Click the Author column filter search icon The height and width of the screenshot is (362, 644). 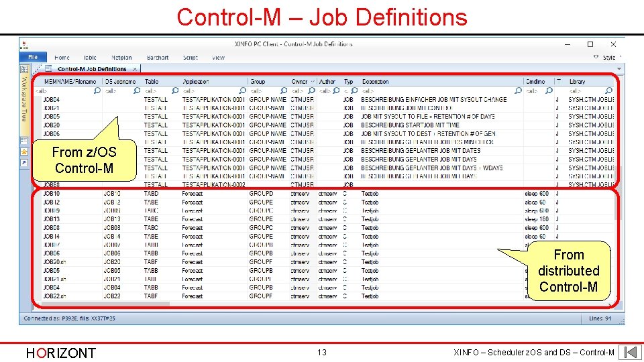336,90
